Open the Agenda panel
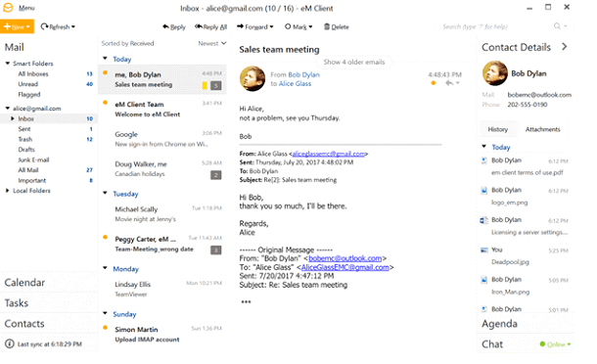597x364 pixels. point(499,324)
